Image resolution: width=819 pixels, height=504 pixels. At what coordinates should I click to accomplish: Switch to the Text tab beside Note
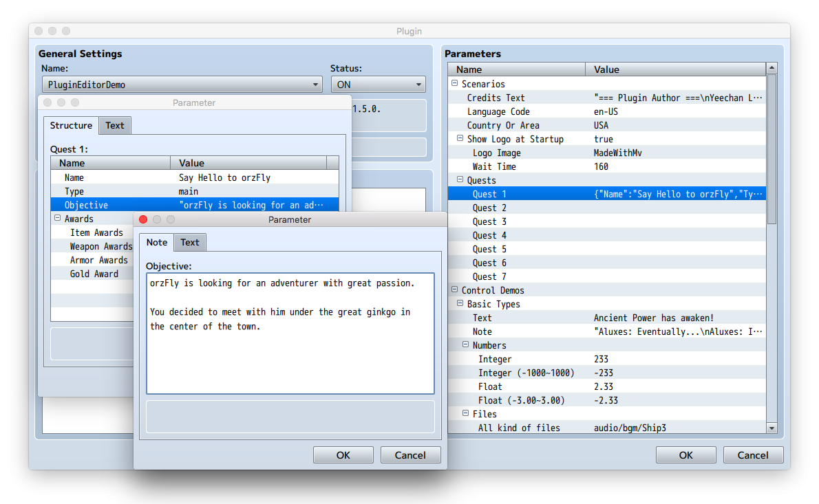189,242
